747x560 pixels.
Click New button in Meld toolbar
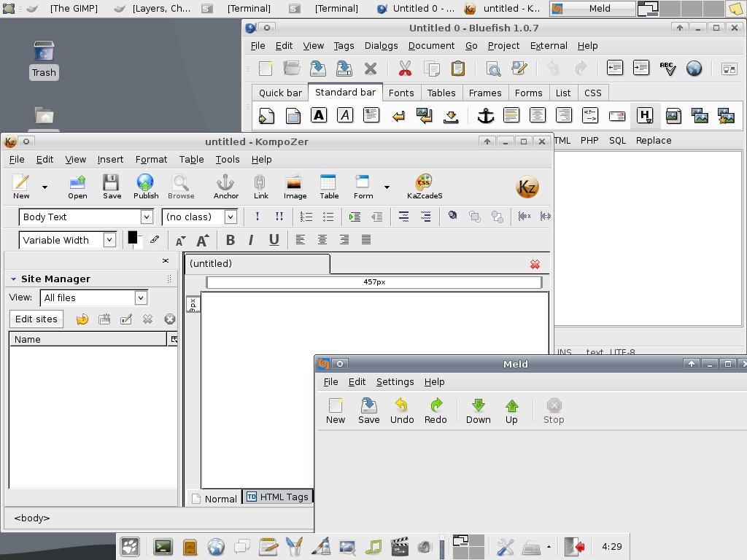tap(336, 411)
